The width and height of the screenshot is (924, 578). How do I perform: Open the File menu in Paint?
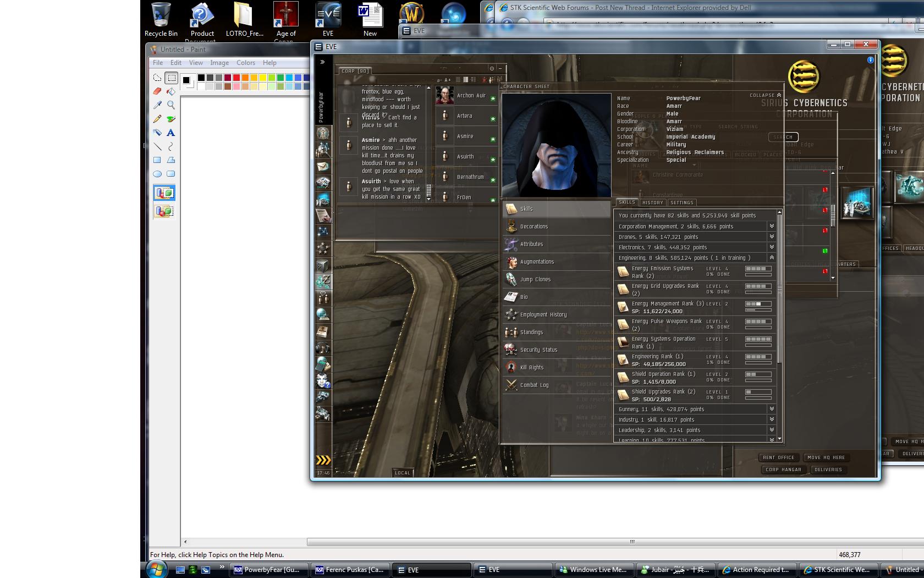point(158,63)
